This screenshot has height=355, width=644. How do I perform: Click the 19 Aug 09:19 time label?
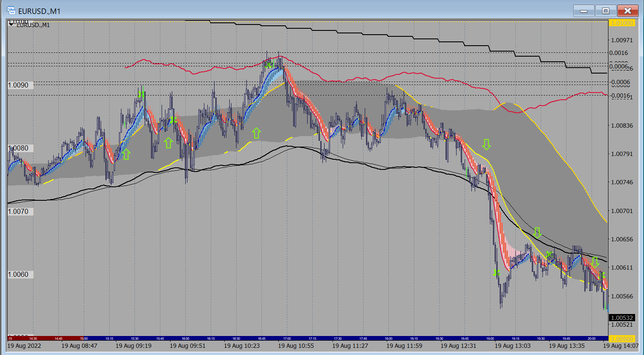click(x=133, y=346)
